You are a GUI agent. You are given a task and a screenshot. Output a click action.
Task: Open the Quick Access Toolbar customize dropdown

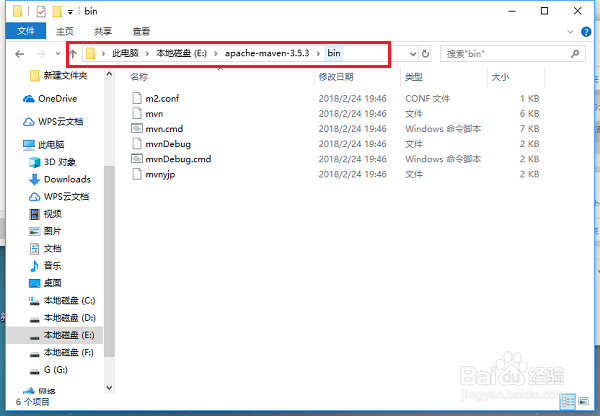coord(70,12)
